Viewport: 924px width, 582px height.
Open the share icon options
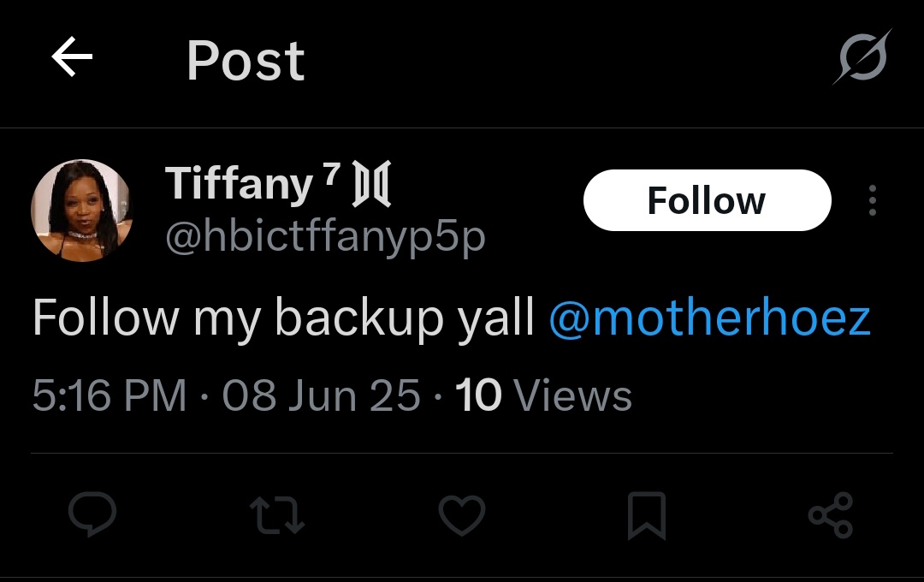831,514
